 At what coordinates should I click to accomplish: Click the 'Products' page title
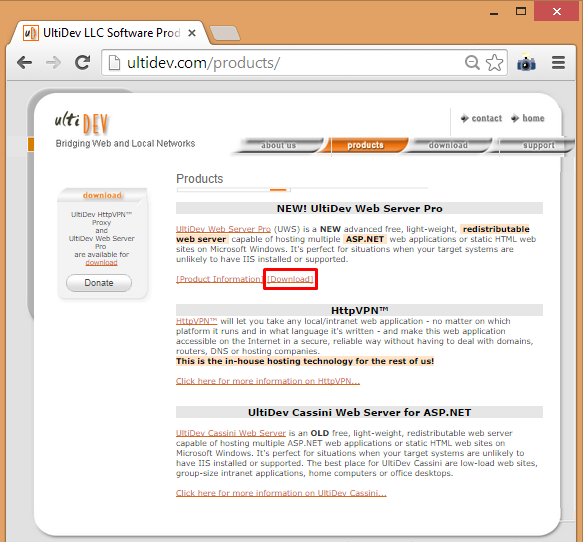click(x=200, y=179)
